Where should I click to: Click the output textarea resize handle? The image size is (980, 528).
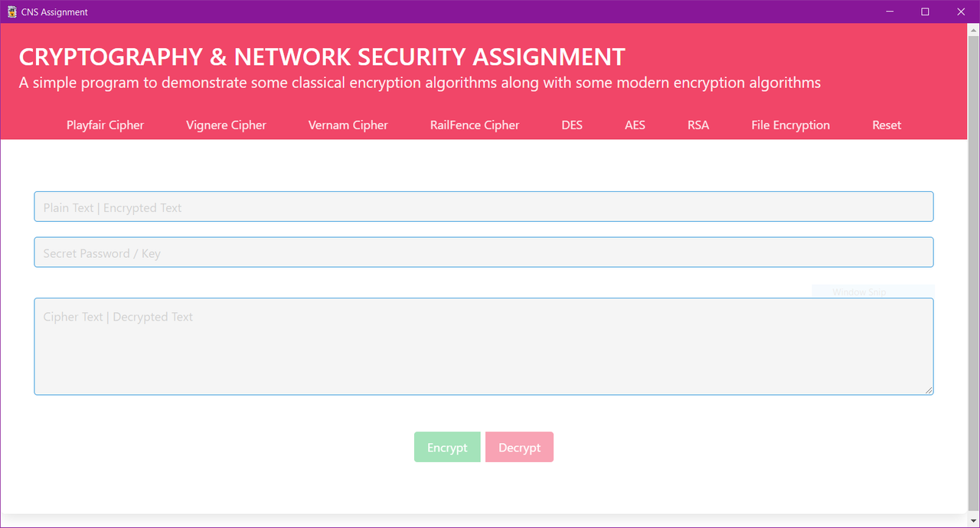929,390
